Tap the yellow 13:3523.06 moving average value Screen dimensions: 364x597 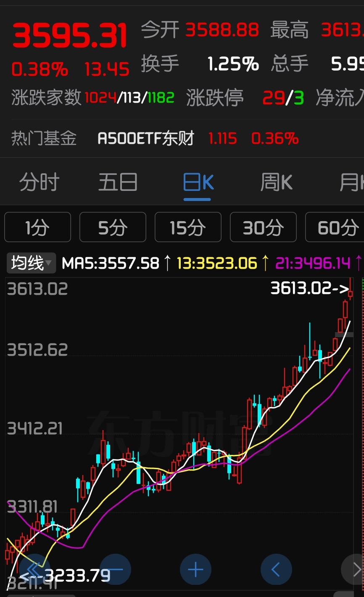point(217,263)
